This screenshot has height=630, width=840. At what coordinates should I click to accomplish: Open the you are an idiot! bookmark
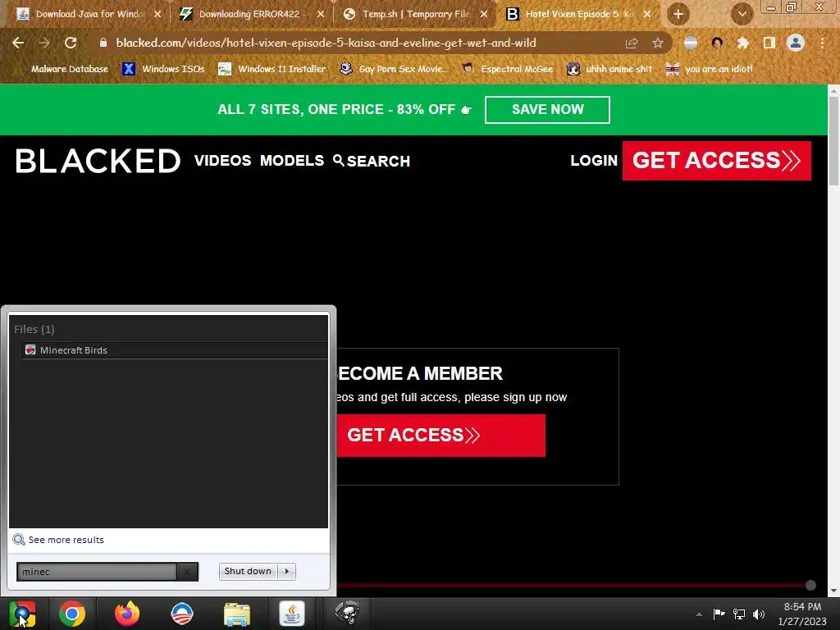710,69
